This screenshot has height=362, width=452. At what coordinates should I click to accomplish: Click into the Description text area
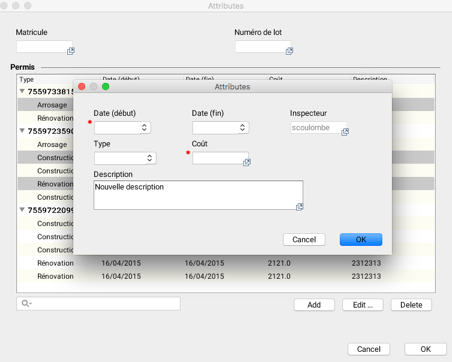(198, 195)
